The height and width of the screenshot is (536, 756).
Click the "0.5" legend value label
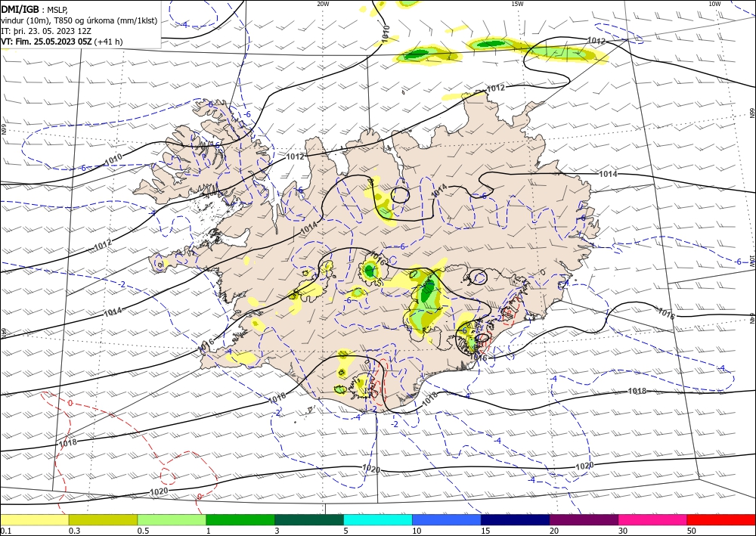pos(143,531)
